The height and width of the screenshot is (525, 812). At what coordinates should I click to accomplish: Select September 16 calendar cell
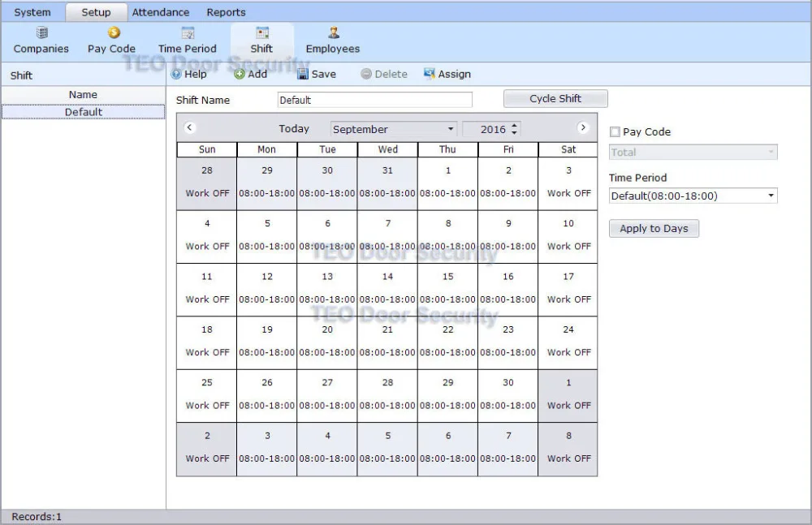pos(508,290)
